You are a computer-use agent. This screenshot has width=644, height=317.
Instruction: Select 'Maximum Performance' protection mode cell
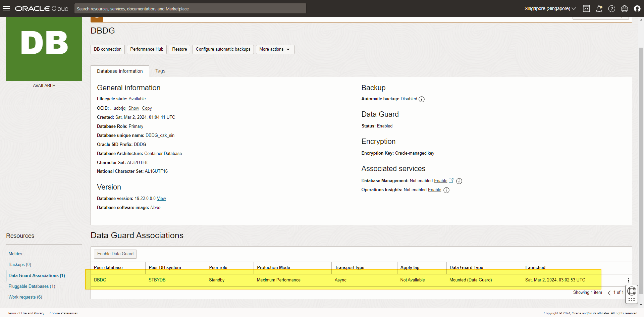[x=279, y=280]
